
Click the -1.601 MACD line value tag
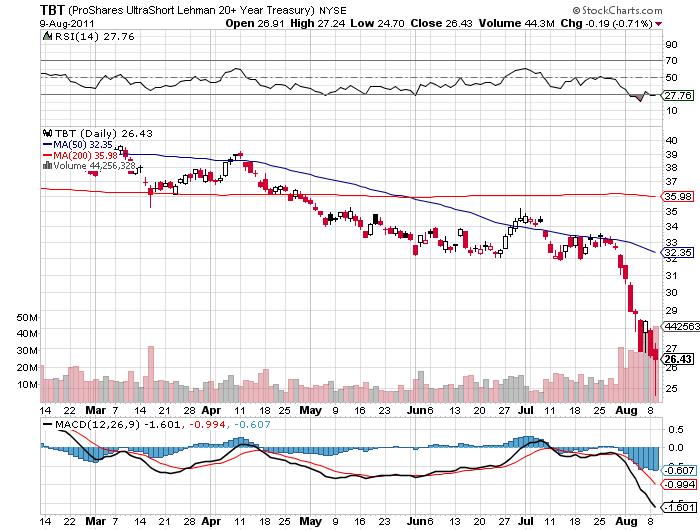pos(679,507)
